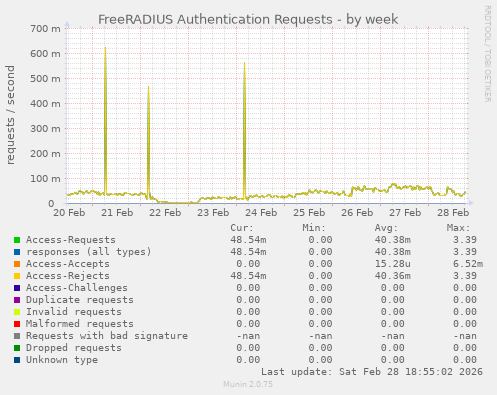Click the 'Avg:' column header
This screenshot has width=497, height=395.
point(386,228)
